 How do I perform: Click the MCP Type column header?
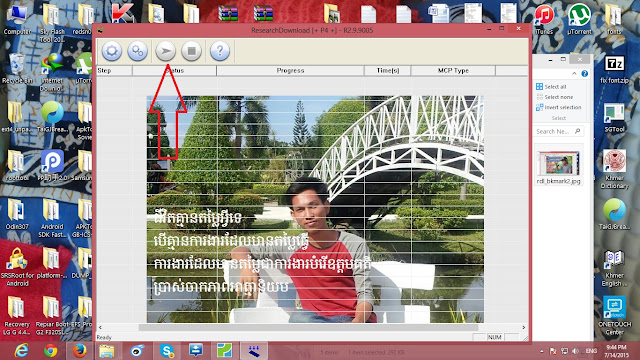(x=453, y=71)
